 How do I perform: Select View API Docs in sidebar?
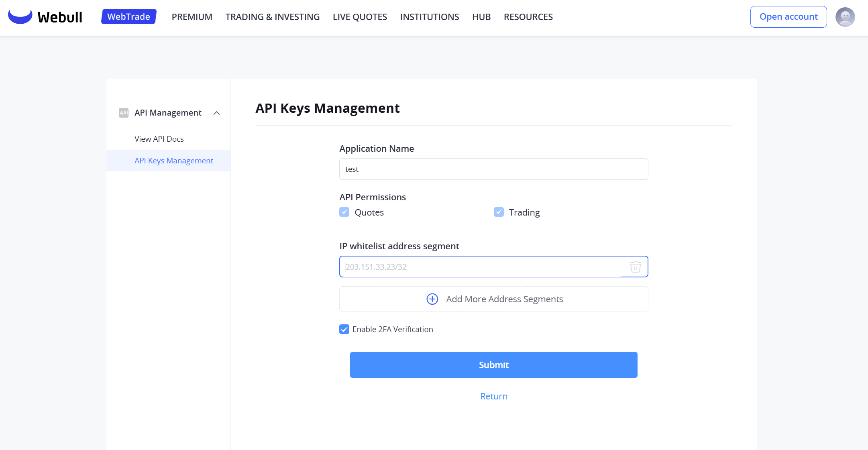(159, 139)
